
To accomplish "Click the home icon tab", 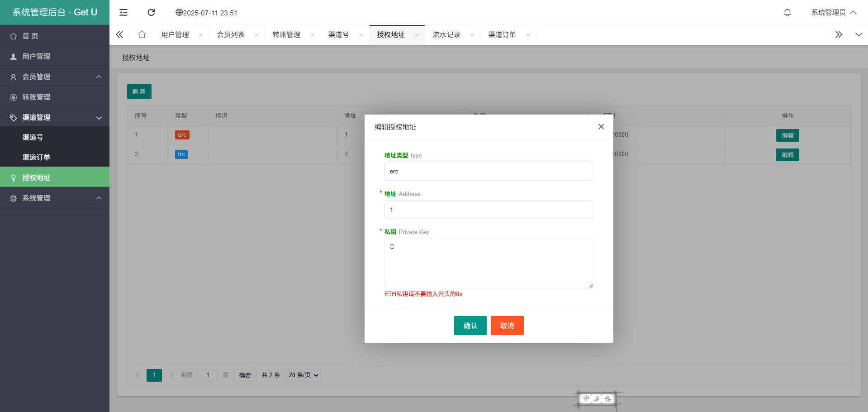I will [142, 35].
